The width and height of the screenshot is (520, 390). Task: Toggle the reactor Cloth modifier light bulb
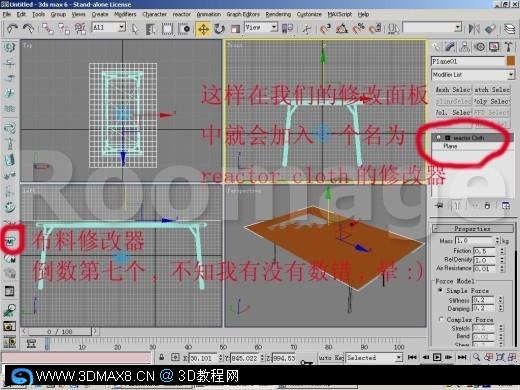(x=439, y=138)
